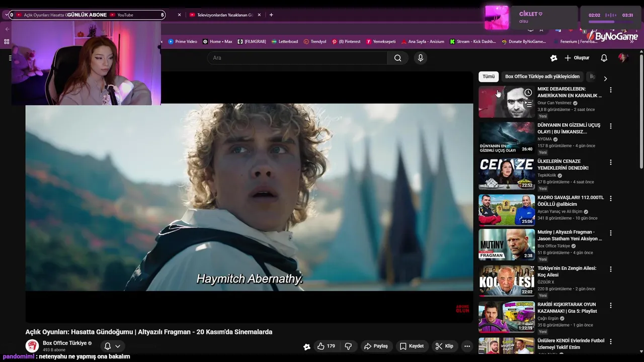Image resolution: width=644 pixels, height=362 pixels.
Task: Click Çağrı Ergün channel name
Action: [548, 318]
